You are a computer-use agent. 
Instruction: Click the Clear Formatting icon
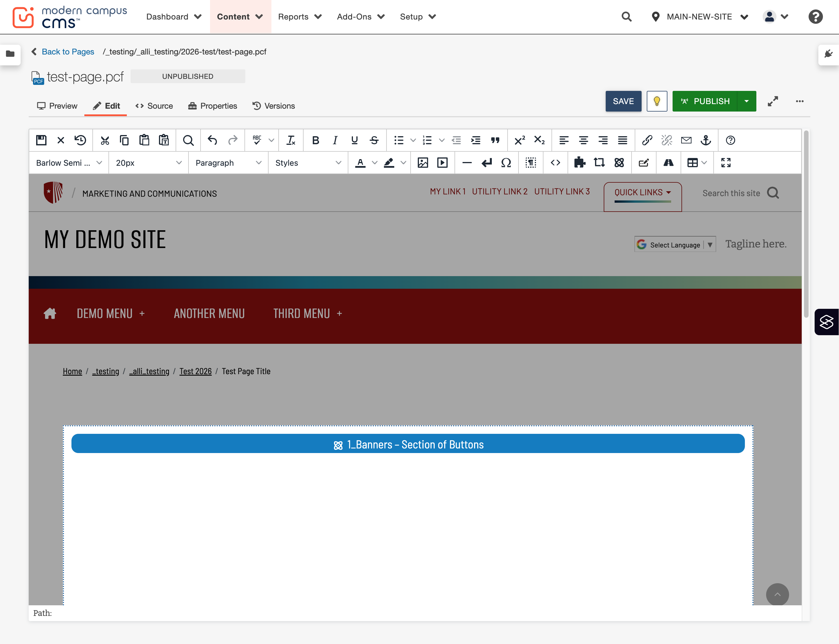[x=291, y=140]
